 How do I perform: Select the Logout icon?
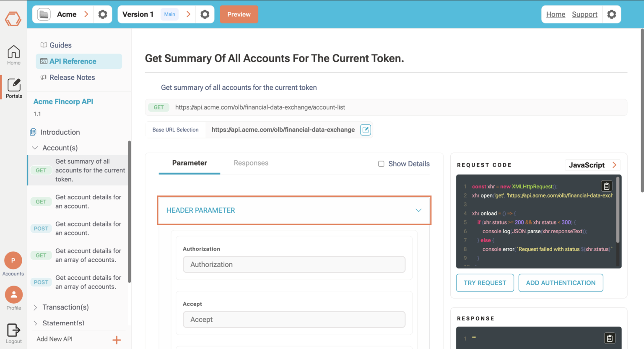(x=13, y=331)
